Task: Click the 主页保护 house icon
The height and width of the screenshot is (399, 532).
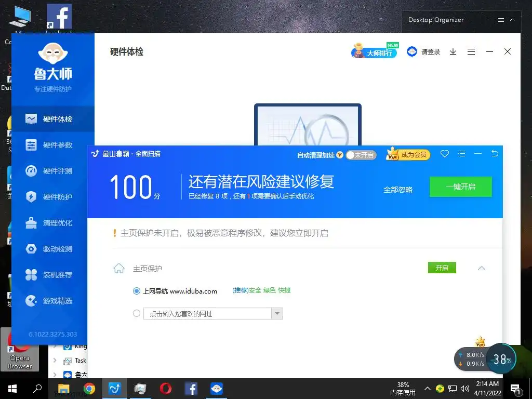Action: [119, 269]
